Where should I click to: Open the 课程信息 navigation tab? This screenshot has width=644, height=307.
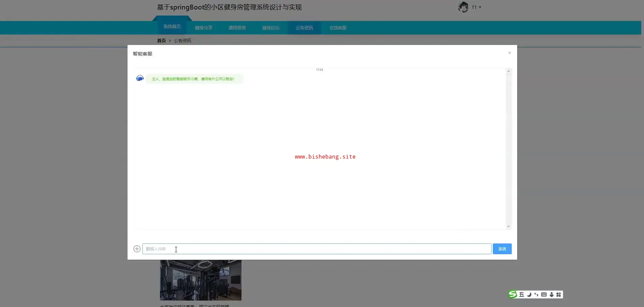pos(237,28)
